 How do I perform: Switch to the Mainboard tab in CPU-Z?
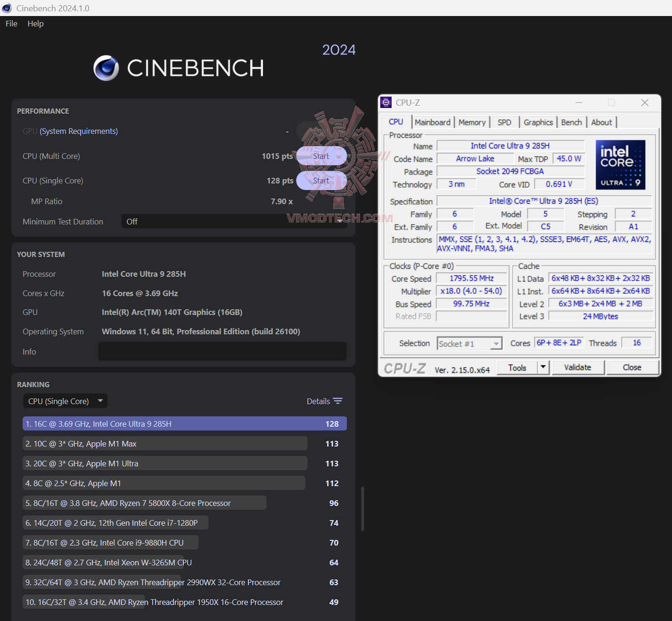[x=433, y=122]
